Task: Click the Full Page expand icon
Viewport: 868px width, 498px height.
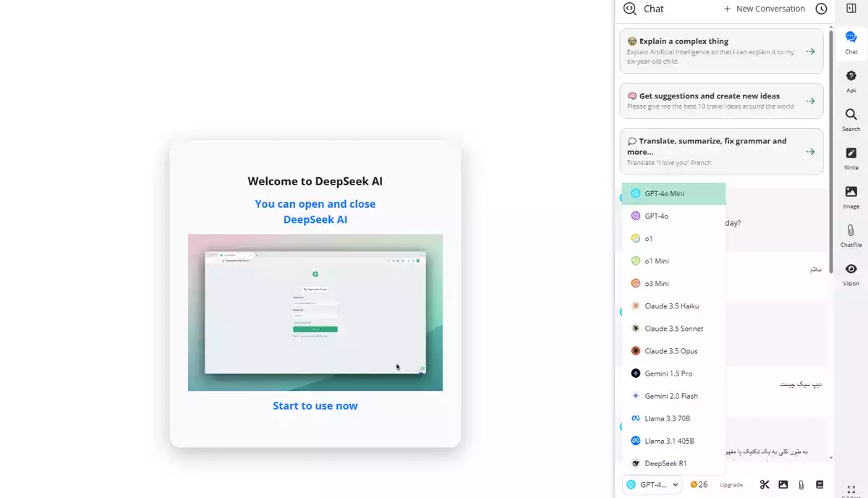Action: [851, 490]
